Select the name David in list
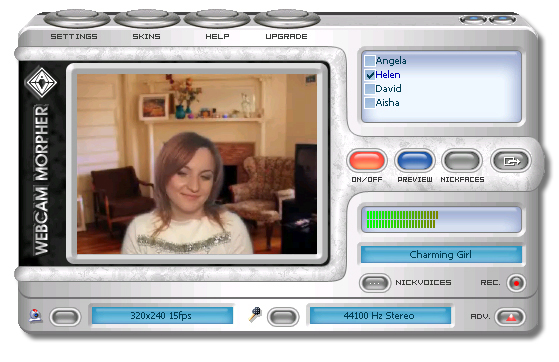The height and width of the screenshot is (362, 559). click(x=389, y=88)
